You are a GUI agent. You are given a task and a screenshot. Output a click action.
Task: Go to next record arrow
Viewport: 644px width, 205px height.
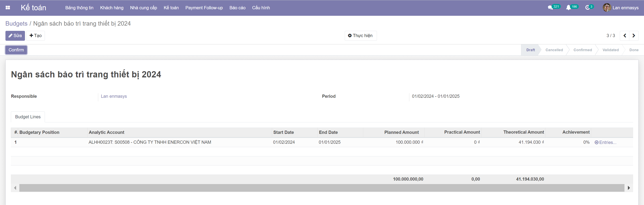pos(634,36)
